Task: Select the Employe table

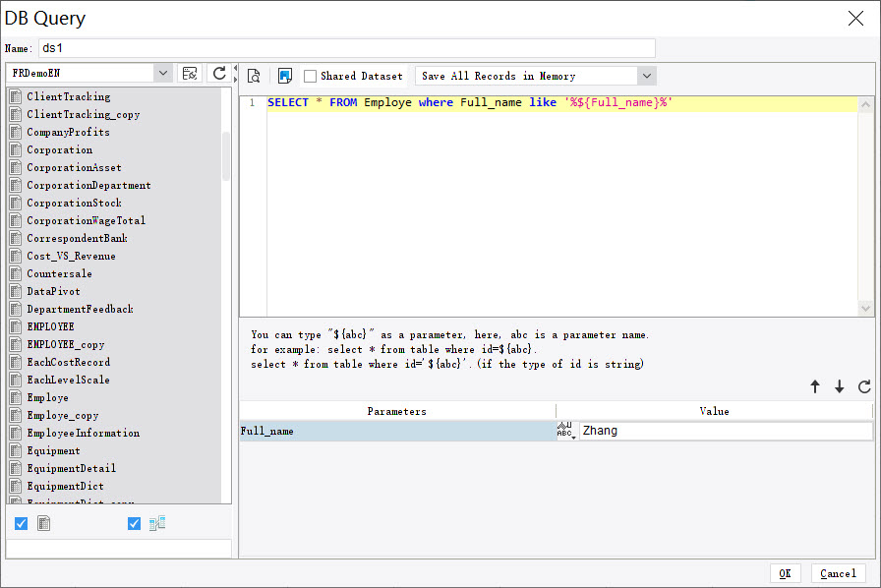Action: pyautogui.click(x=47, y=397)
